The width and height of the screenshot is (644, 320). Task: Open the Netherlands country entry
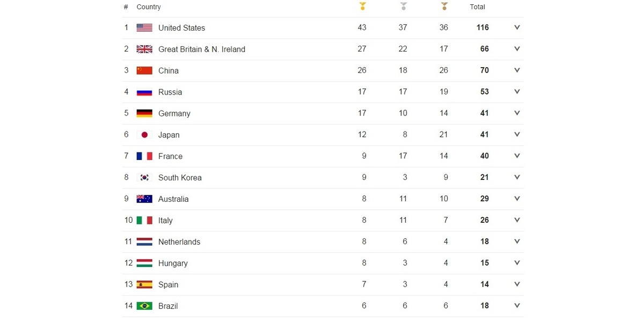pyautogui.click(x=179, y=242)
